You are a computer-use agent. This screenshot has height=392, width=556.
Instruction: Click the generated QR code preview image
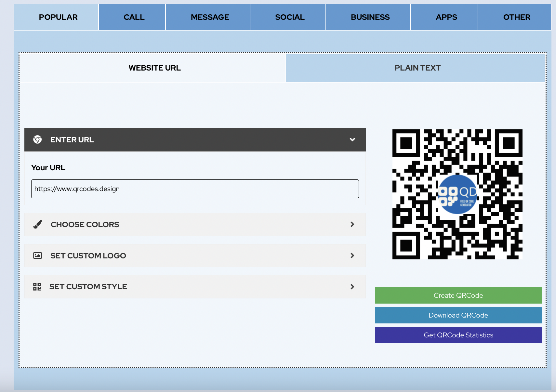pyautogui.click(x=457, y=194)
